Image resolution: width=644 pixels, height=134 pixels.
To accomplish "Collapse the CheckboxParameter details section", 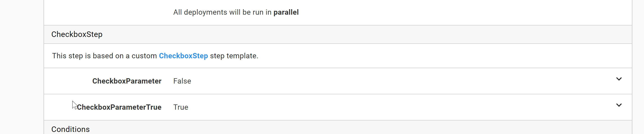I will (619, 79).
